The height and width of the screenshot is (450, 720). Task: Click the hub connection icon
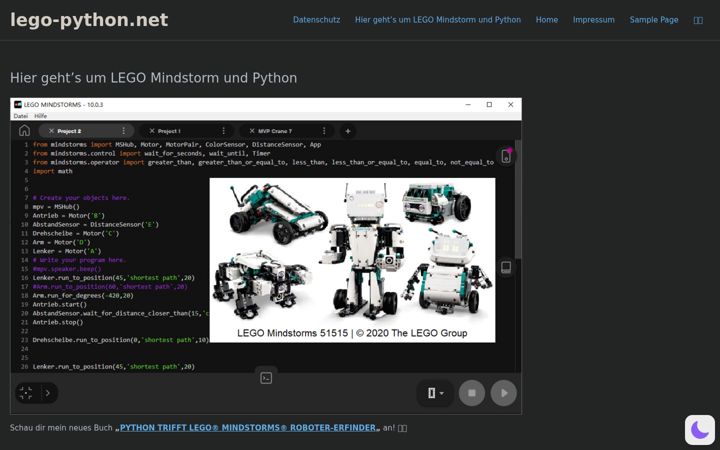tap(506, 156)
